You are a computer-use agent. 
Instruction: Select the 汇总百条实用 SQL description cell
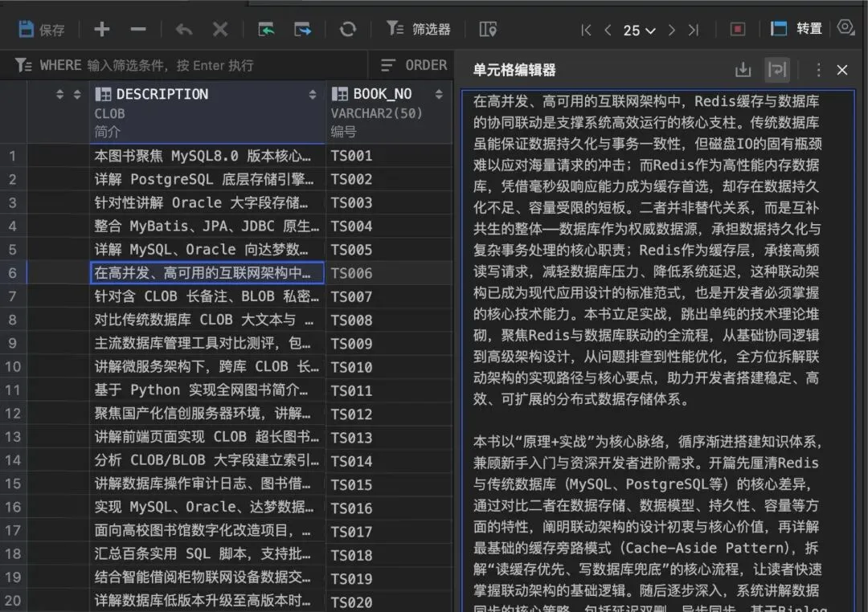click(x=207, y=554)
